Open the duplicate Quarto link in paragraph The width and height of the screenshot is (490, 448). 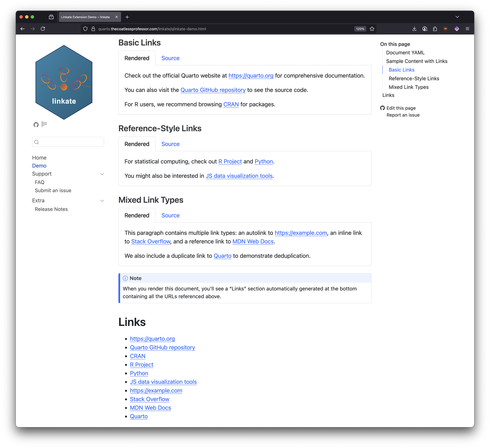tap(222, 256)
